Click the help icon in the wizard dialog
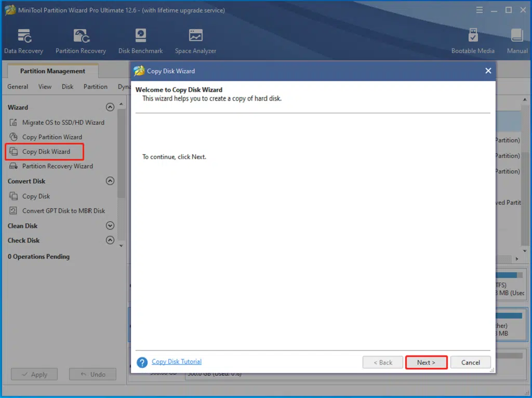The width and height of the screenshot is (532, 398). tap(142, 362)
